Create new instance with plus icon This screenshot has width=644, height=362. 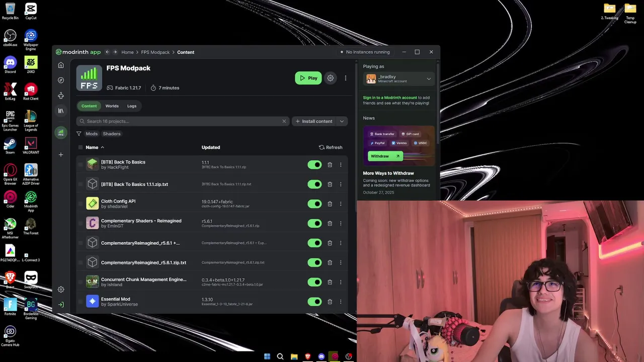61,154
